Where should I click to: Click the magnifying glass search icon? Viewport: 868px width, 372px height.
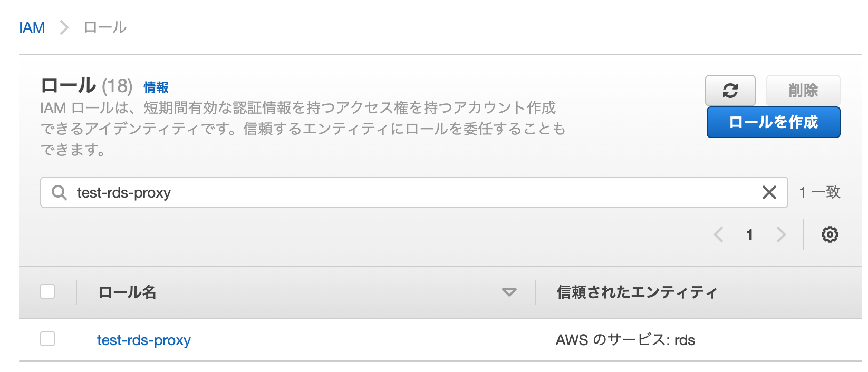pos(60,192)
